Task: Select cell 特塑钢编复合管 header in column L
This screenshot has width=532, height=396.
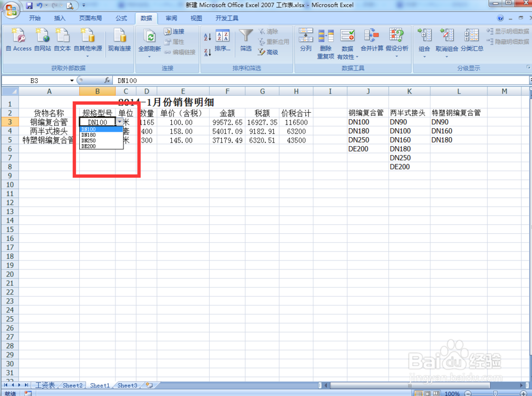Action: pos(459,113)
